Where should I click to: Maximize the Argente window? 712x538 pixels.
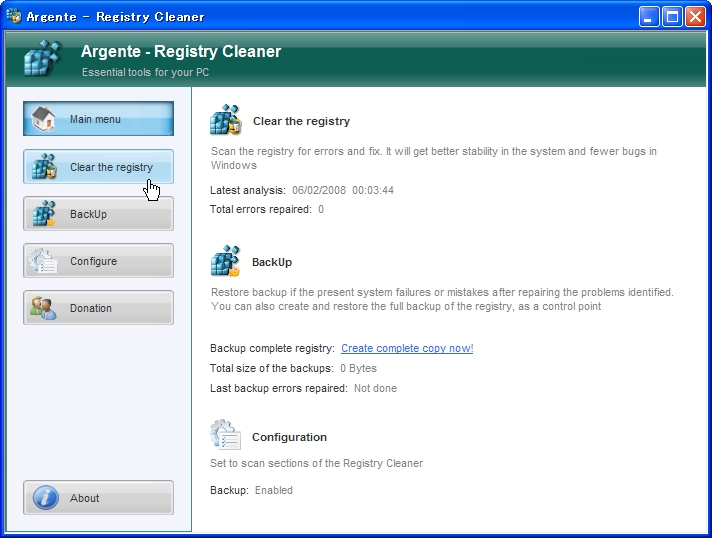672,17
